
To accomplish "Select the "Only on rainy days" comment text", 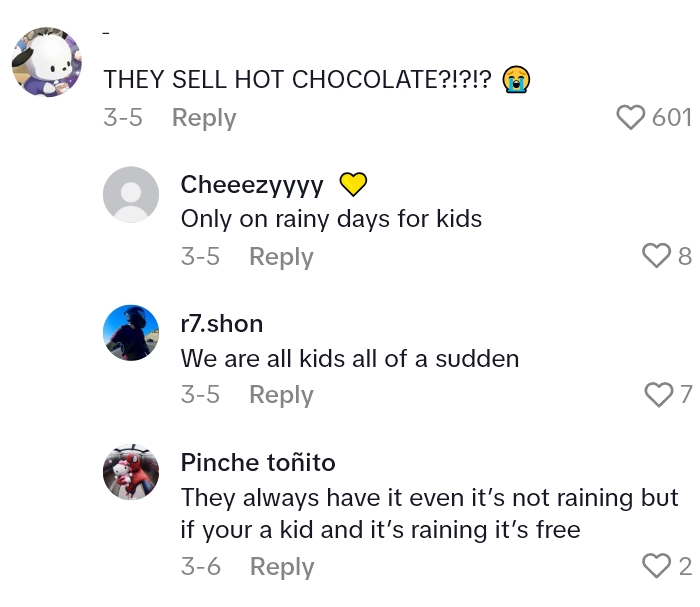I will pyautogui.click(x=331, y=219).
